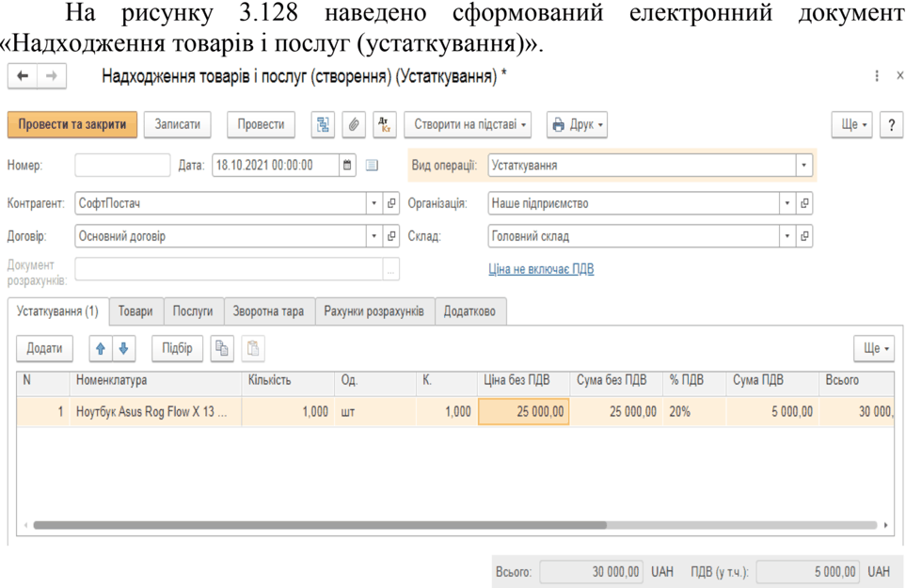The image size is (906, 588).
Task: Switch to the Товари tab
Action: [x=135, y=311]
